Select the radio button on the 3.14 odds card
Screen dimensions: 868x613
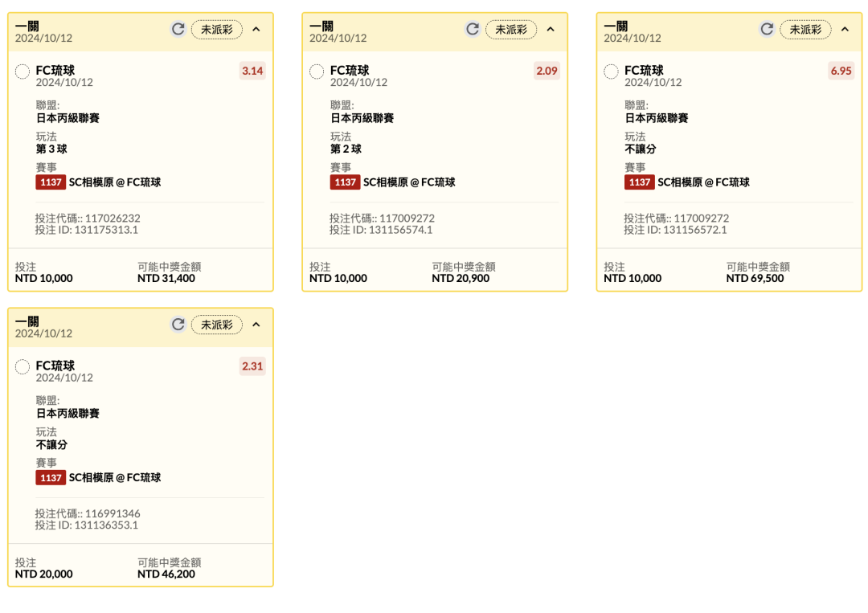pyautogui.click(x=23, y=72)
